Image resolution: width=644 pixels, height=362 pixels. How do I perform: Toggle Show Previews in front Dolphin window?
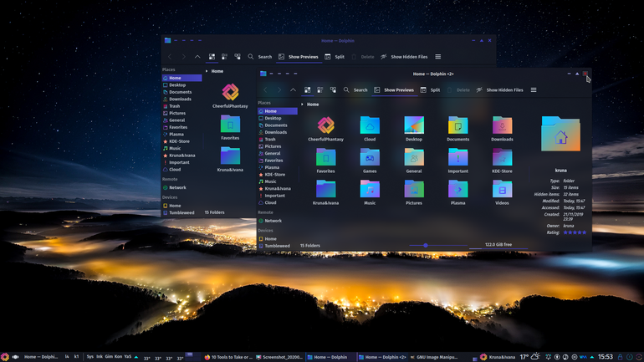[x=394, y=90]
